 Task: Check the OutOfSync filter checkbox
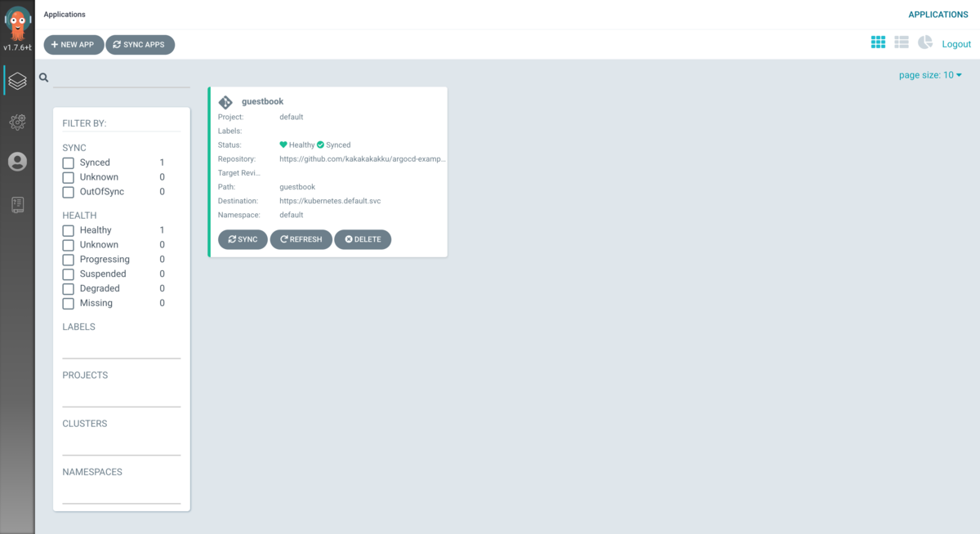(69, 193)
